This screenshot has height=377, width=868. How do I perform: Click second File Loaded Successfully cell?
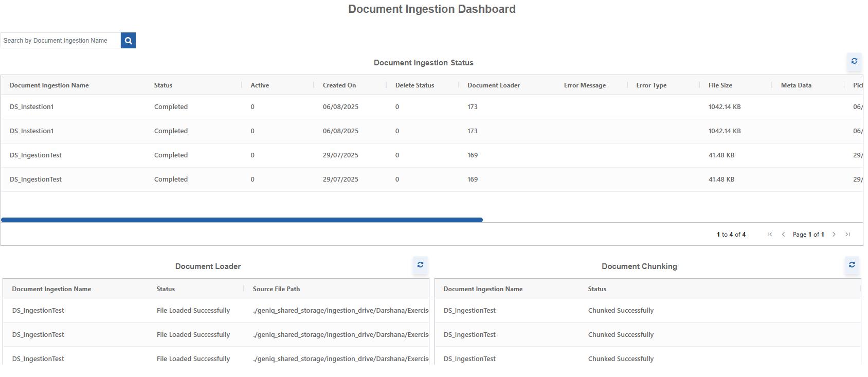click(193, 335)
